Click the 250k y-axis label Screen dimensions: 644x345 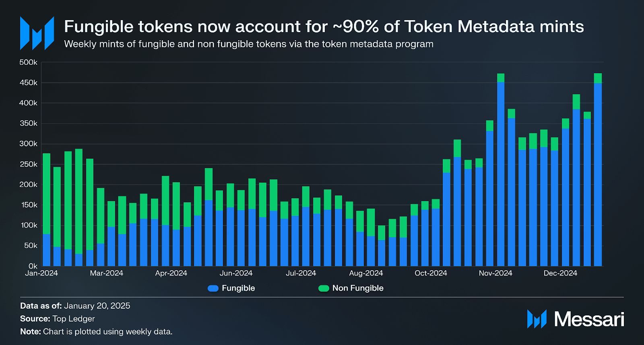tap(29, 164)
